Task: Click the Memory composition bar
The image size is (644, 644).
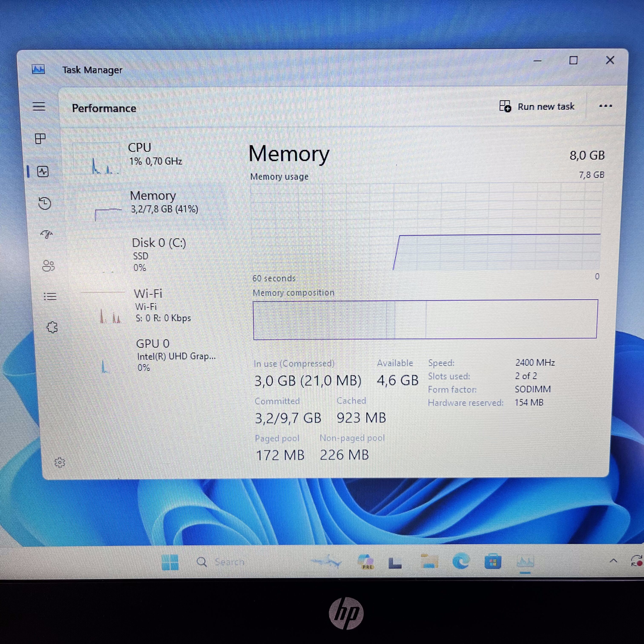Action: [425, 319]
